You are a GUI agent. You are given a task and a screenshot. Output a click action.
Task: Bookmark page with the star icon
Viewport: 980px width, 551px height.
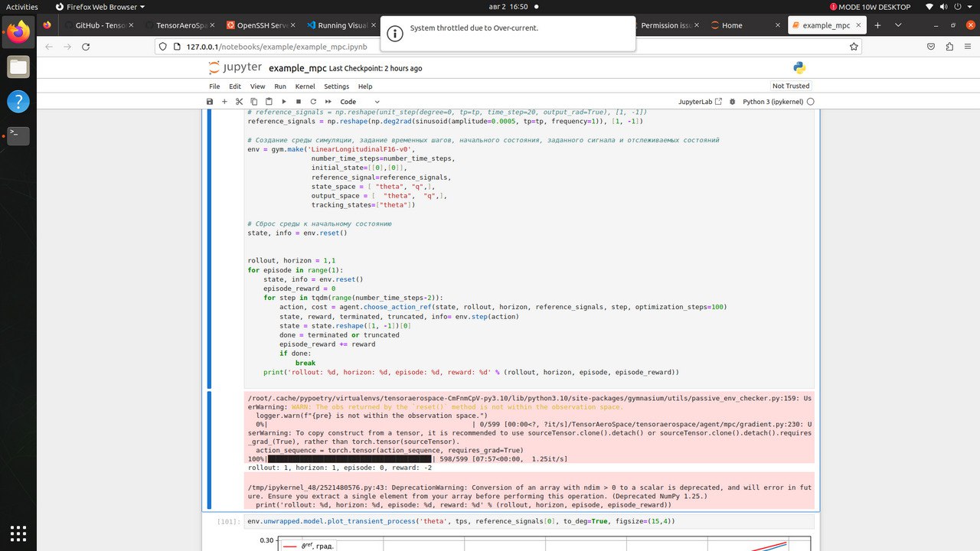click(854, 47)
